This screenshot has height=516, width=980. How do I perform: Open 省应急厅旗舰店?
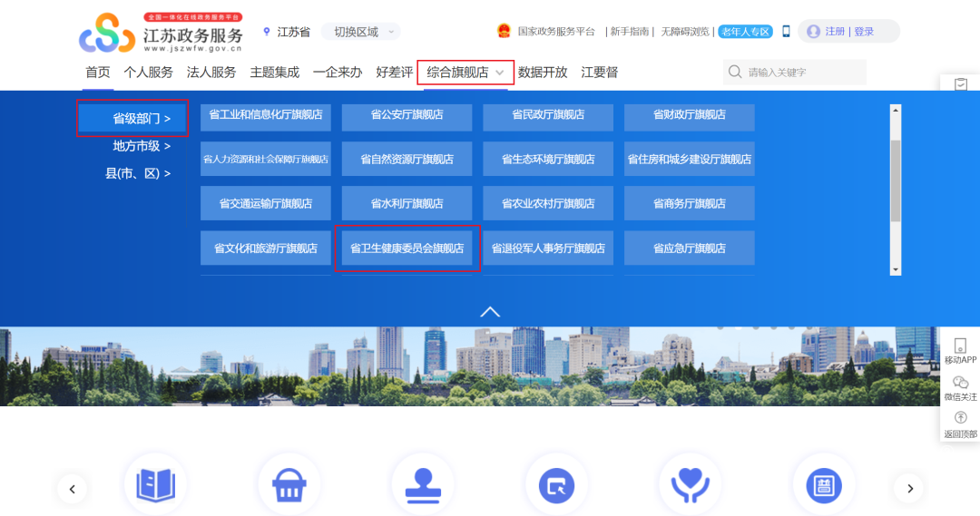click(690, 248)
